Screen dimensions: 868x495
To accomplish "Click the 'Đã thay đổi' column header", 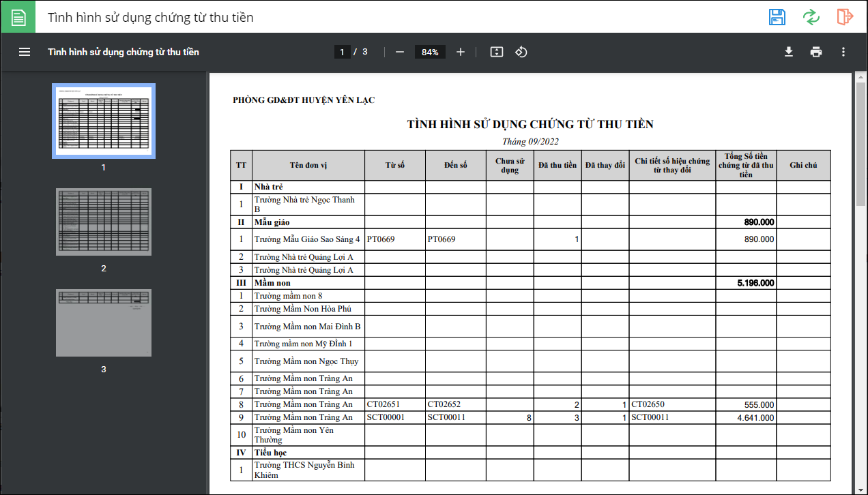I will pos(605,165).
